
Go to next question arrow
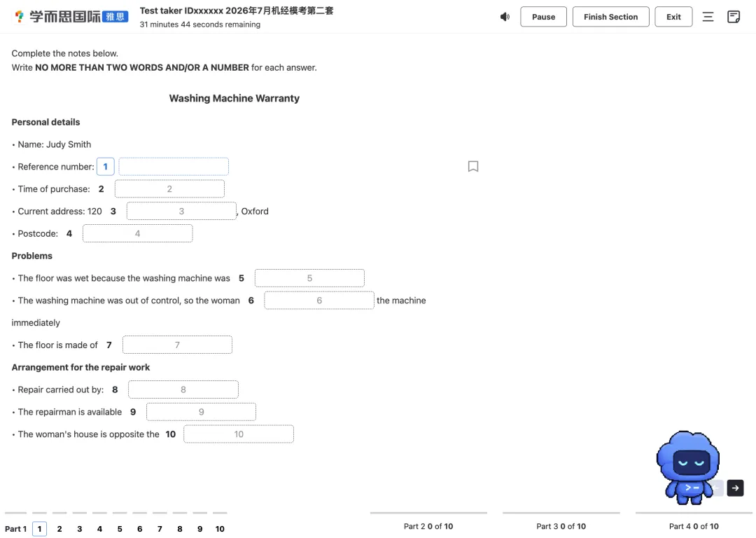click(735, 488)
